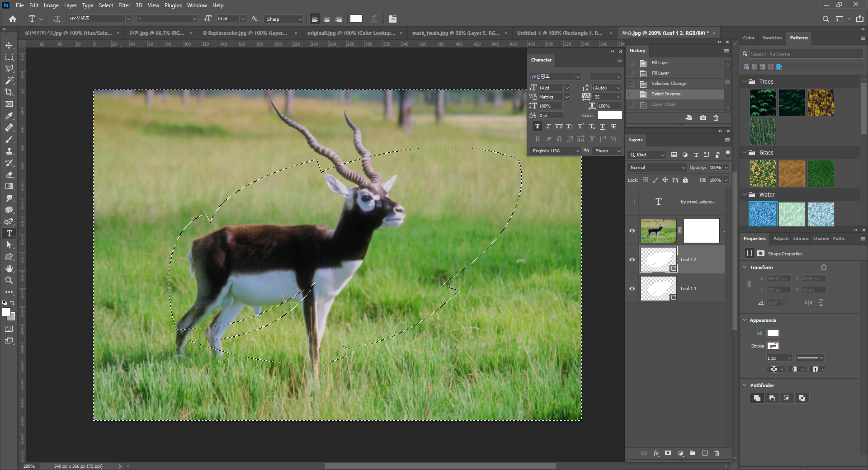Collapse the Grass pattern group
This screenshot has width=868, height=470.
745,152
